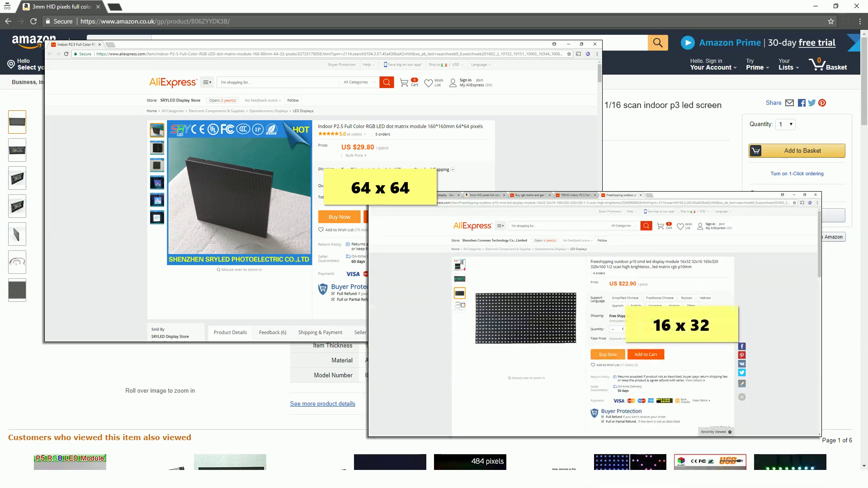Viewport: 868px width, 488px height.
Task: Click Add to Basket button on Amazon
Action: click(x=797, y=150)
